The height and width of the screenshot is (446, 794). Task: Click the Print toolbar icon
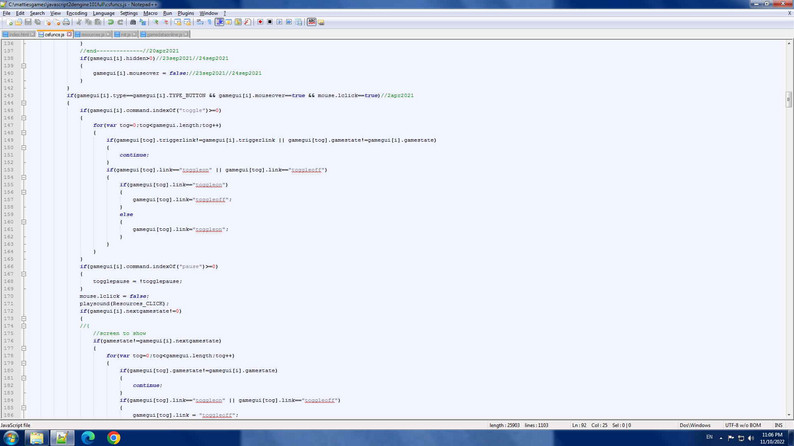tap(66, 22)
